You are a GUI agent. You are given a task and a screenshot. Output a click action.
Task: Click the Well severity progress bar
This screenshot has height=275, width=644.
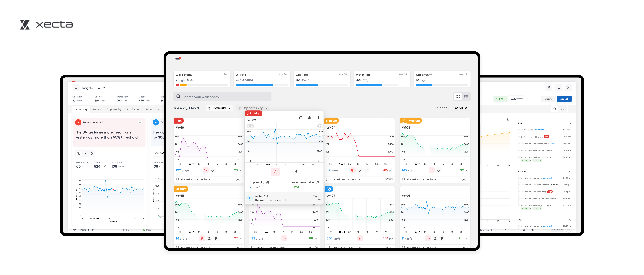coord(202,85)
